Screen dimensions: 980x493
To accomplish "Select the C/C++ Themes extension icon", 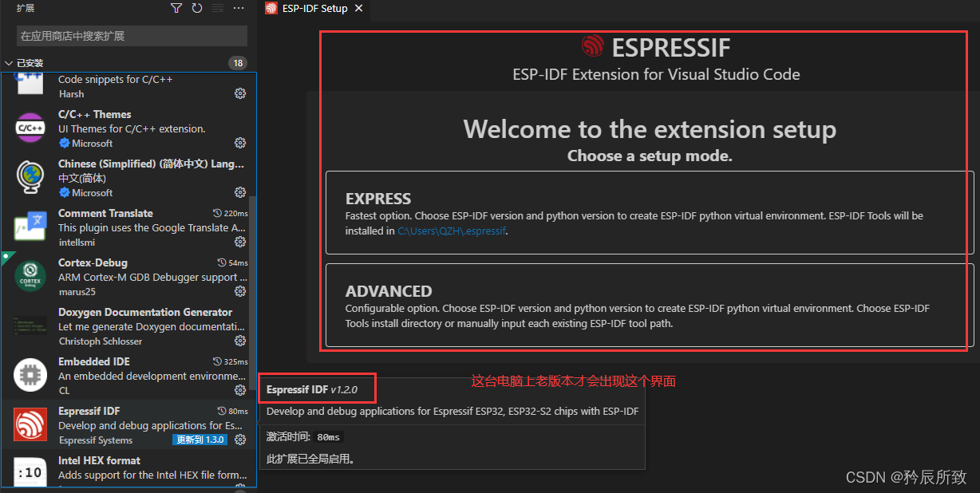I will (x=30, y=128).
